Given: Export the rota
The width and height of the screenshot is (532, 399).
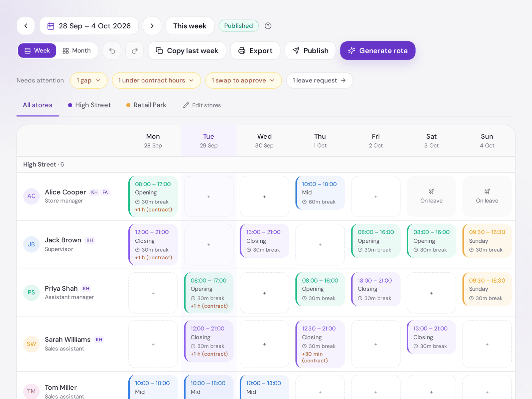Looking at the screenshot, I should click(255, 51).
